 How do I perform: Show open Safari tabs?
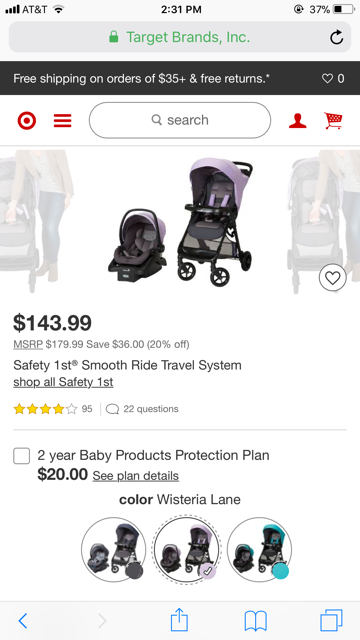point(331,620)
